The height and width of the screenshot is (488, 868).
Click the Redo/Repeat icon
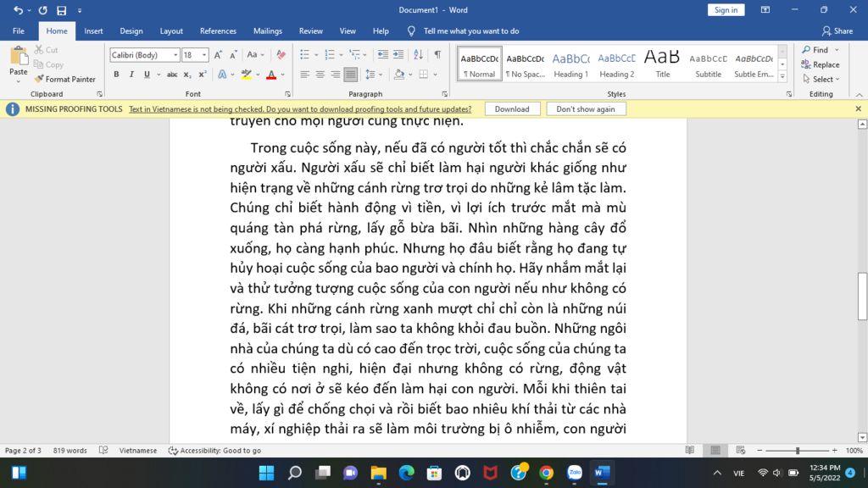point(42,10)
